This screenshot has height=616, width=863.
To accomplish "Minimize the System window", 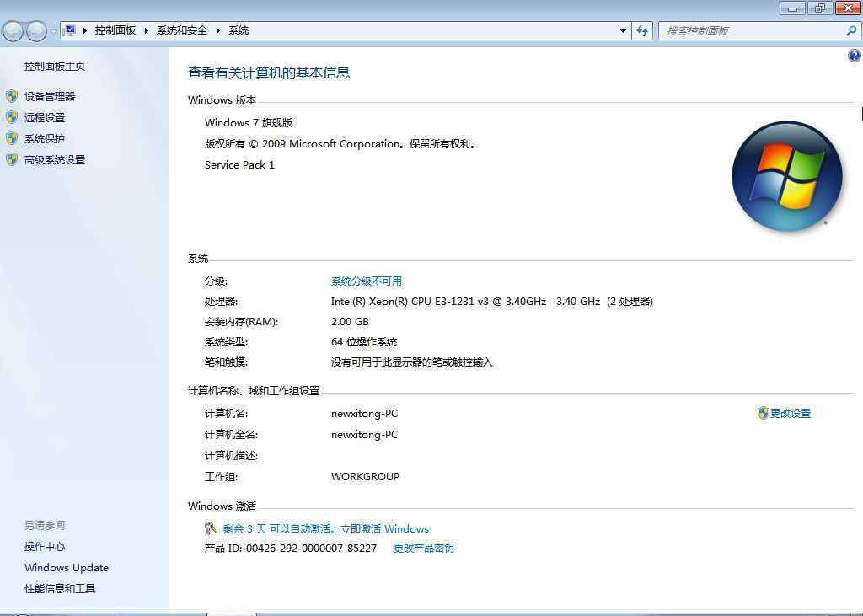I will tap(792, 8).
